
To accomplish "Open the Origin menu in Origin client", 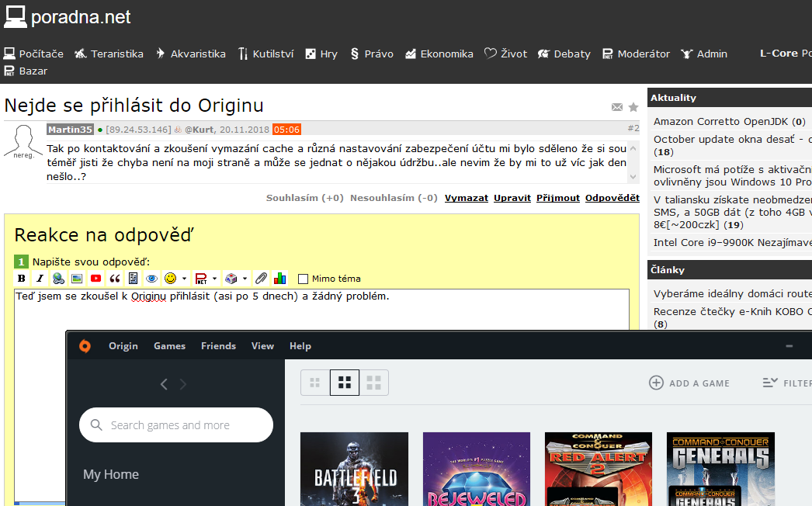I will pos(123,346).
